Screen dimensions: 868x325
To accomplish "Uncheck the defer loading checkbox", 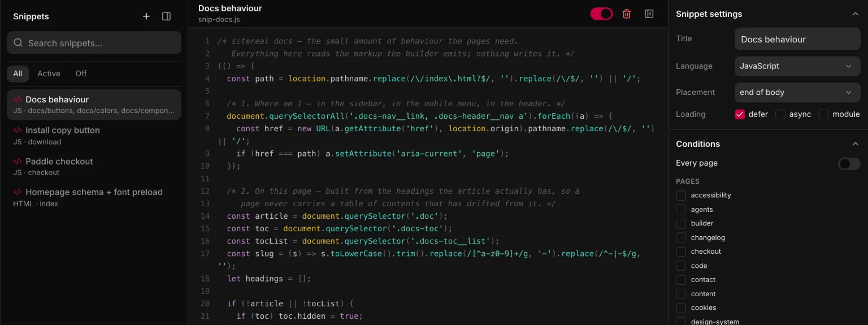I will (740, 114).
